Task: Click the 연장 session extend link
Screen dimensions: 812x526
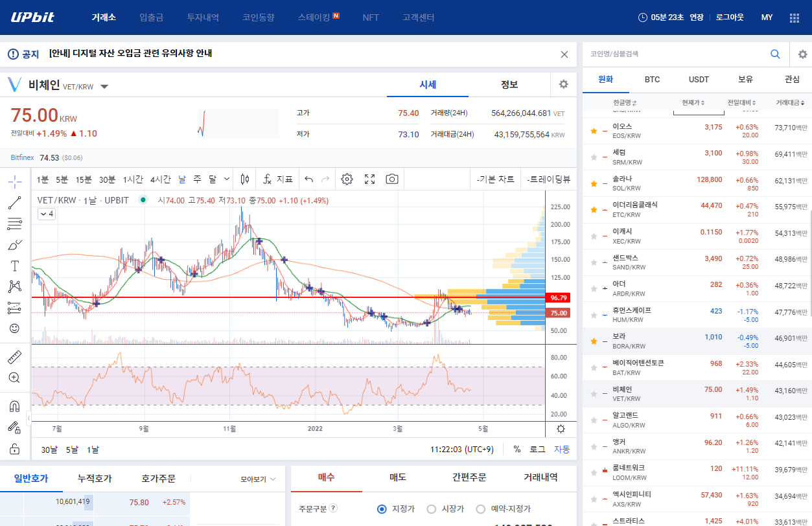Action: click(x=696, y=17)
